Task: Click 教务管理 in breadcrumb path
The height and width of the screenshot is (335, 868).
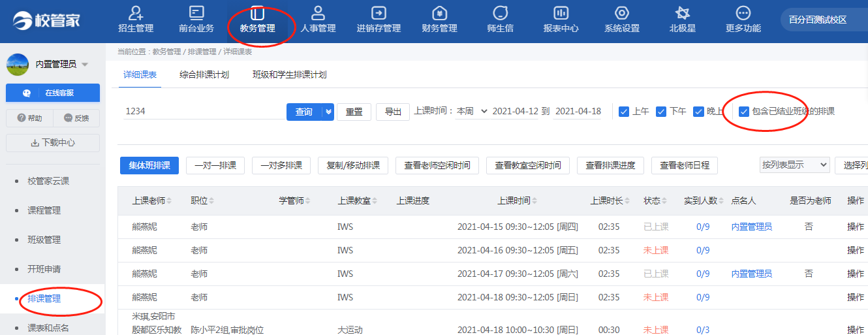Action: click(x=166, y=52)
